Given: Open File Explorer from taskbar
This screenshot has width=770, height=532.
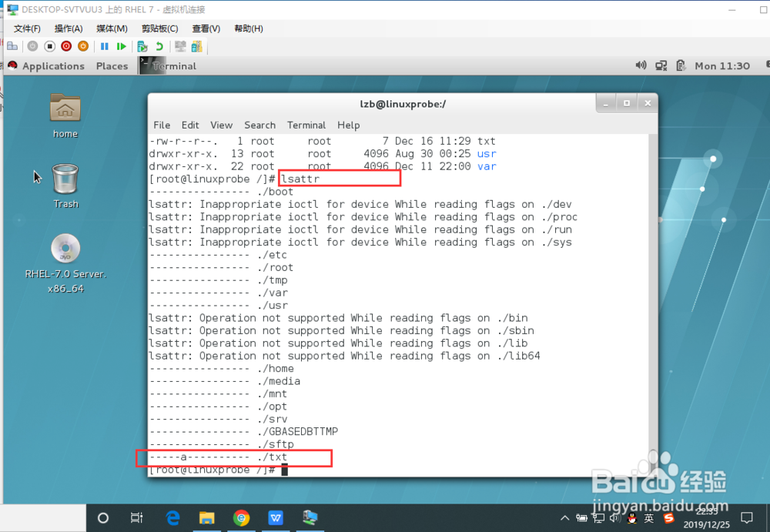Looking at the screenshot, I should (x=206, y=517).
